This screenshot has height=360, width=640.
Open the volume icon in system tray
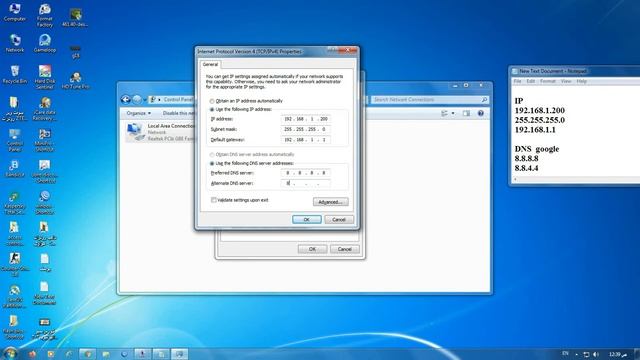pos(596,354)
